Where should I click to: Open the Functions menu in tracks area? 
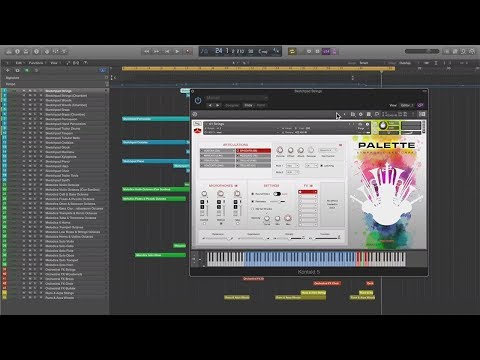[x=36, y=63]
